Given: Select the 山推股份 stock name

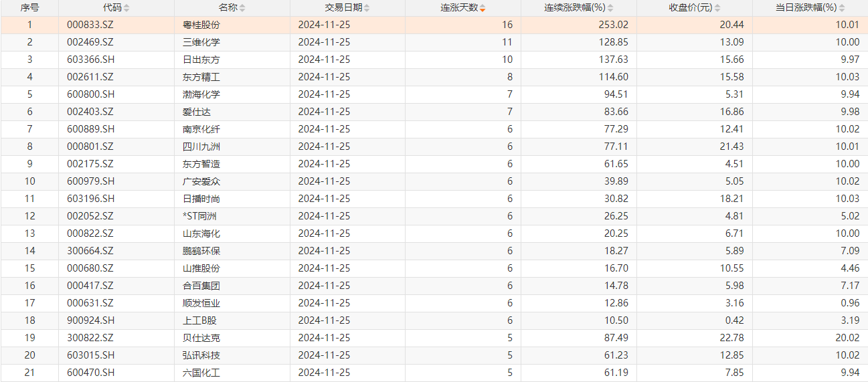Looking at the screenshot, I should [201, 268].
